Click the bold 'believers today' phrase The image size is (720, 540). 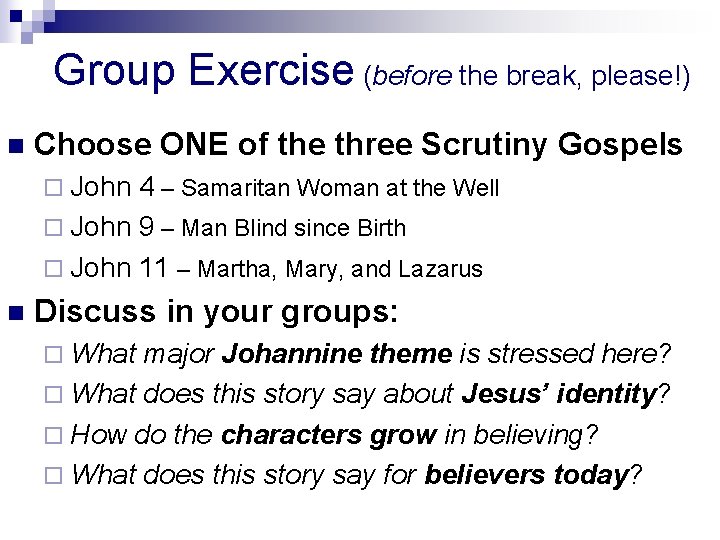point(525,476)
